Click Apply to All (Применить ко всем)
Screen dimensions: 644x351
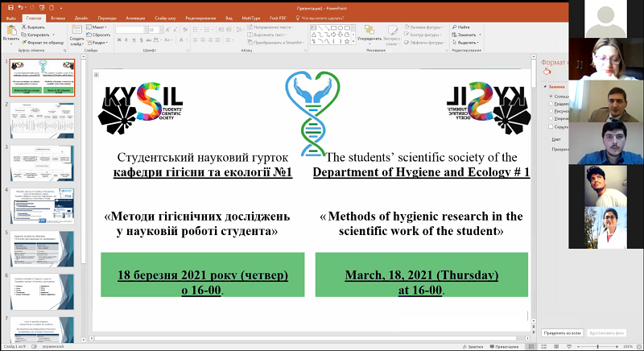click(562, 333)
